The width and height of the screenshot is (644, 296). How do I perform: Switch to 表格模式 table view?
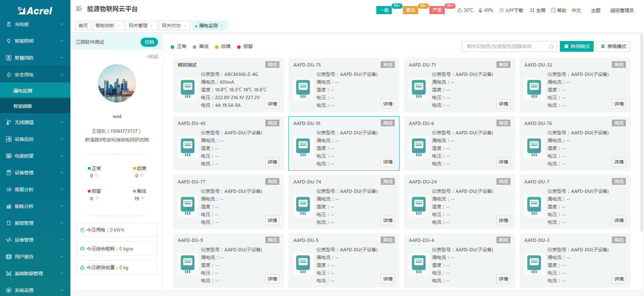tap(613, 46)
